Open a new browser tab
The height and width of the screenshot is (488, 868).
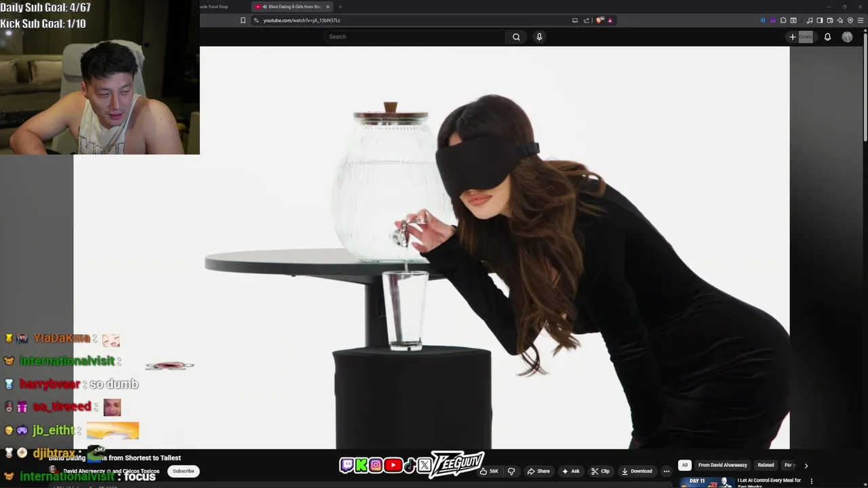[x=340, y=7]
